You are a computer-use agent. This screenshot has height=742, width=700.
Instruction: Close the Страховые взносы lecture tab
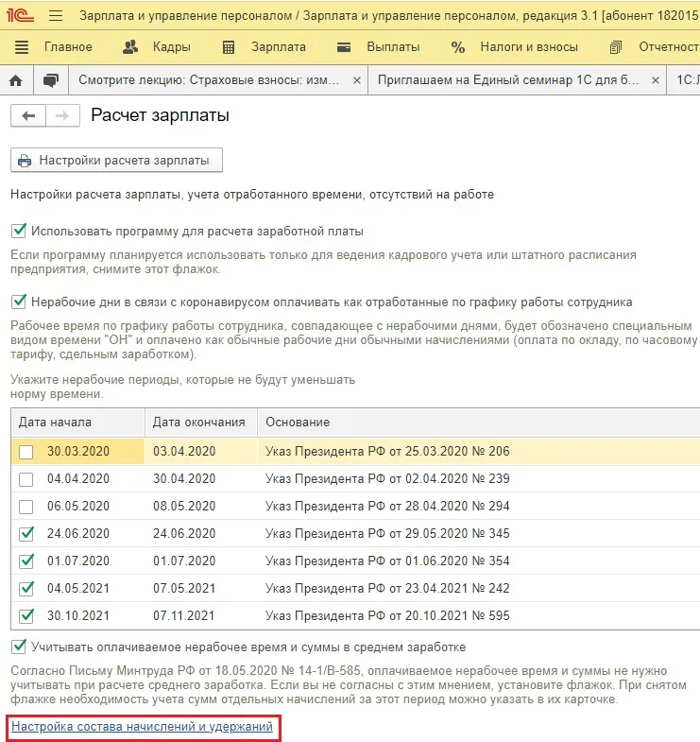[x=356, y=81]
